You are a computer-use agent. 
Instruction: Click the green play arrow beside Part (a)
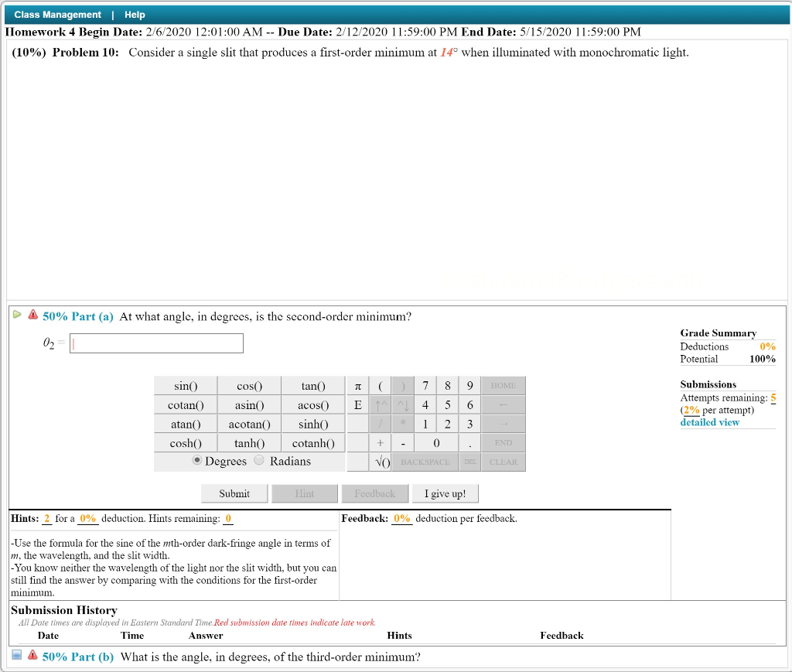(x=17, y=315)
